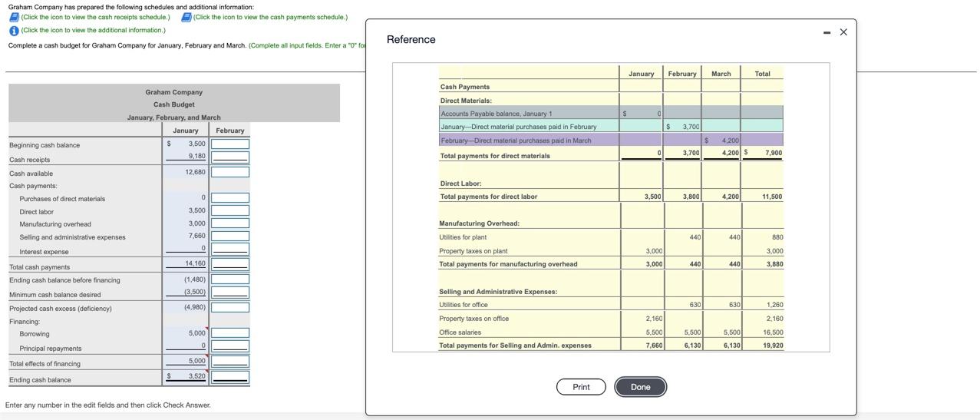This screenshot has height=420, width=980.
Task: Select February Total cash payments field
Action: pos(230,265)
